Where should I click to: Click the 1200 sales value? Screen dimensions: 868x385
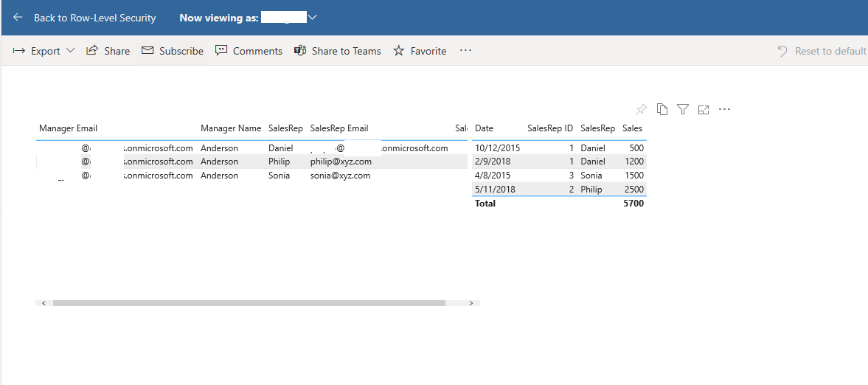pyautogui.click(x=633, y=162)
